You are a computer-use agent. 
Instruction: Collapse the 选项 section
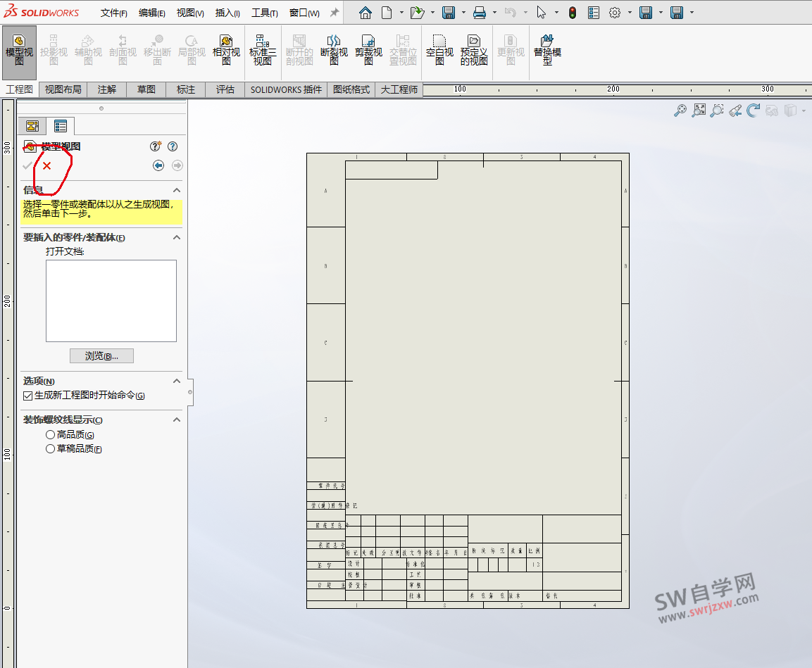point(177,381)
